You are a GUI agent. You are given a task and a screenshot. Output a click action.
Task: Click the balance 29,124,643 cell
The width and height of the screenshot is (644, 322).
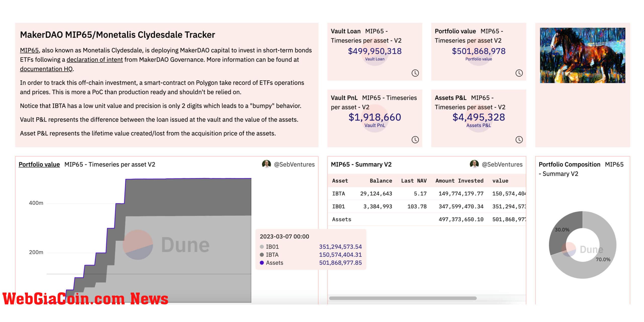376,194
